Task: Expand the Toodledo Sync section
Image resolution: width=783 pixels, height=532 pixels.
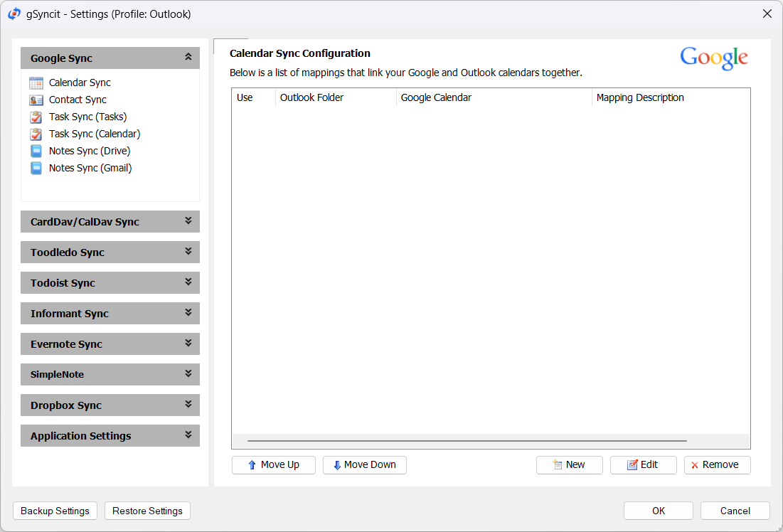Action: [110, 252]
